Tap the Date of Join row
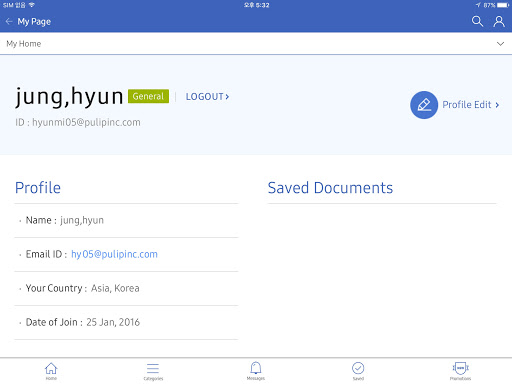This screenshot has height=384, width=512. [126, 322]
